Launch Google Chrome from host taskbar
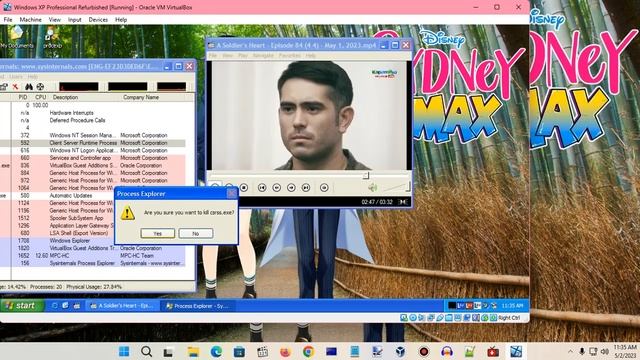640x360 pixels. [x=308, y=351]
